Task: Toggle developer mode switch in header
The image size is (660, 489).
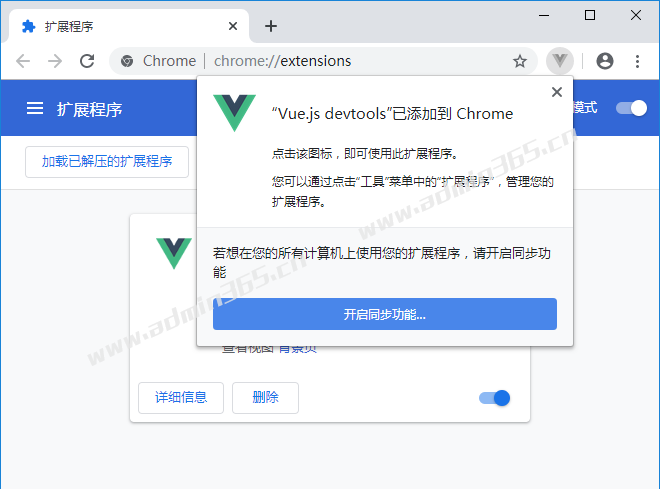Action: [x=631, y=108]
